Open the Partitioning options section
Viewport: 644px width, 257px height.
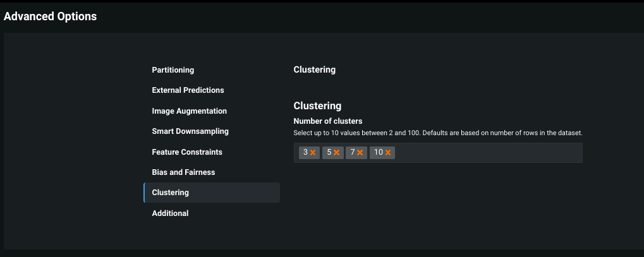pyautogui.click(x=173, y=69)
